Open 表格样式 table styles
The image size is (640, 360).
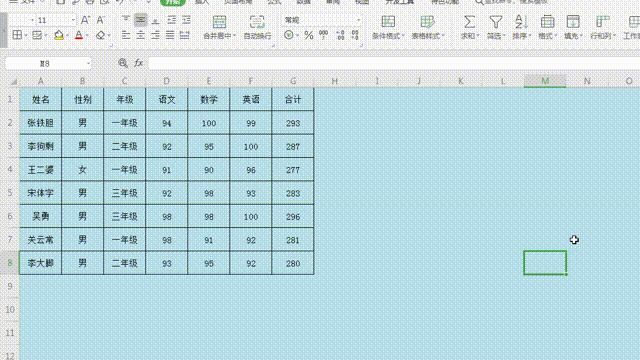pyautogui.click(x=427, y=27)
